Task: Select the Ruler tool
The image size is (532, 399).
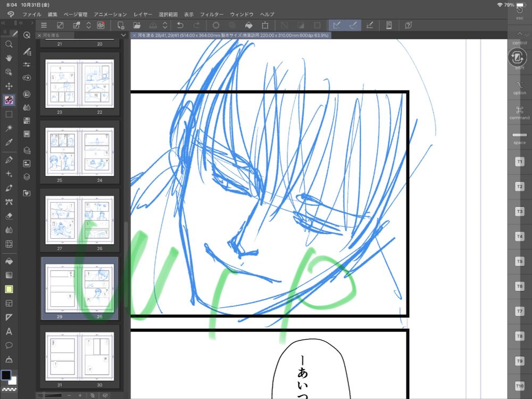Action: pyautogui.click(x=9, y=317)
